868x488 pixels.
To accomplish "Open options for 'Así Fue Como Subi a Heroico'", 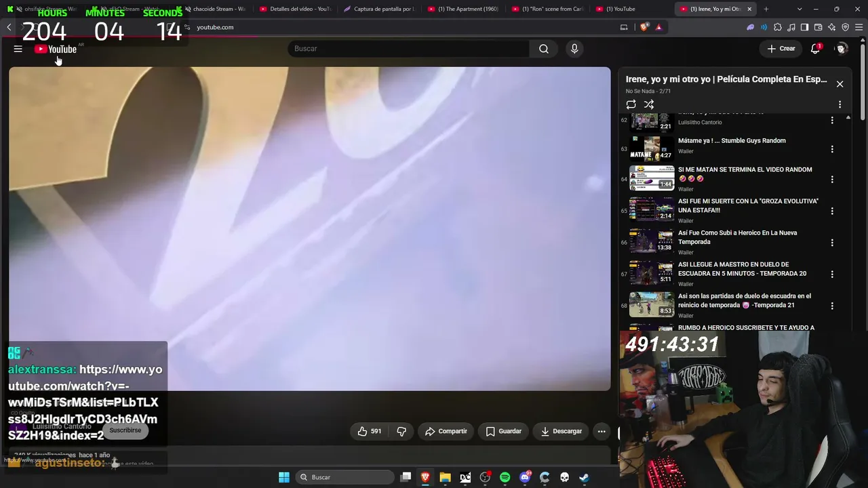I will click(832, 243).
